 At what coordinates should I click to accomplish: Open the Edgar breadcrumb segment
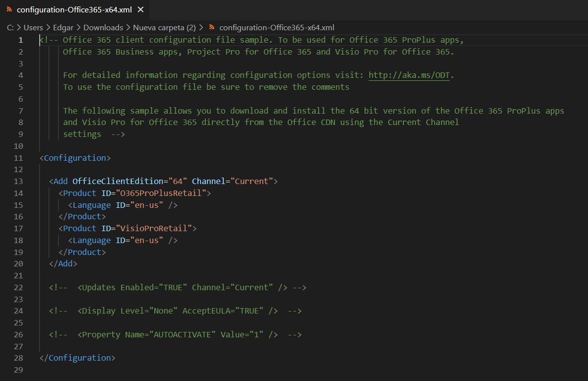pos(63,28)
